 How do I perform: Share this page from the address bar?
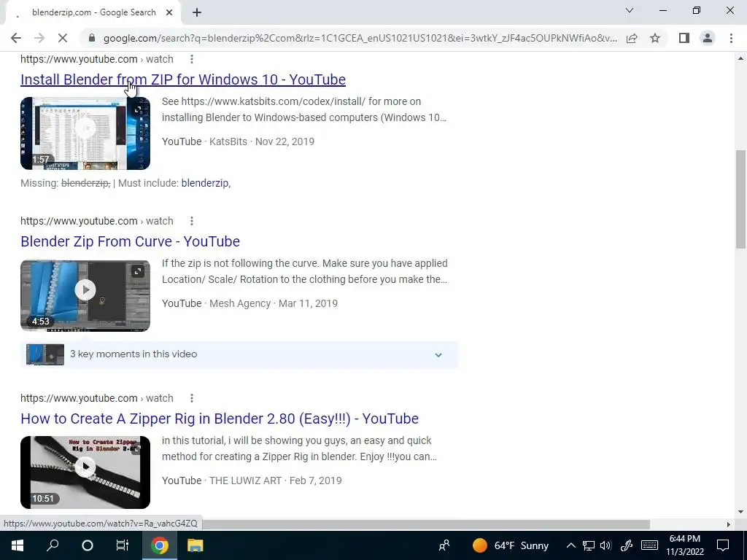tap(632, 38)
